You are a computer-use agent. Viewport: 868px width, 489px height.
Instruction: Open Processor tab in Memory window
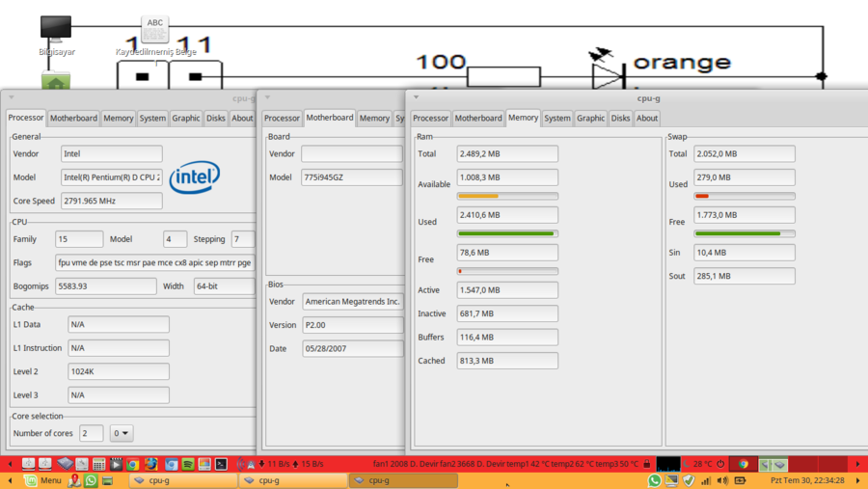[x=431, y=118]
